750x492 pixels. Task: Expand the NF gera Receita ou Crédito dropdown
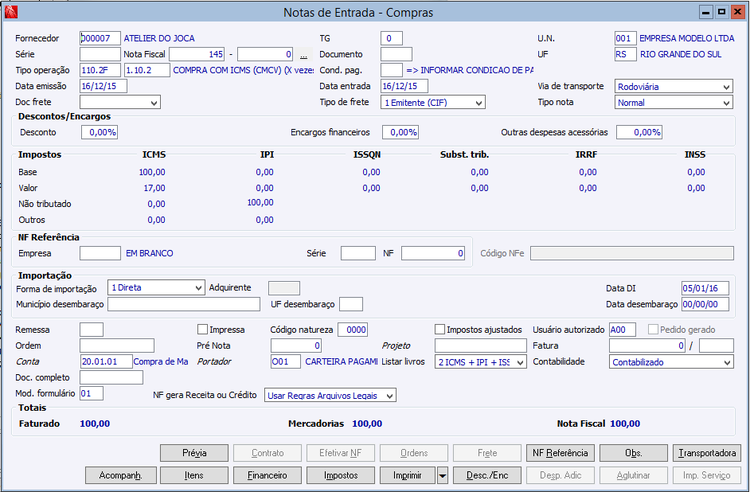[389, 395]
